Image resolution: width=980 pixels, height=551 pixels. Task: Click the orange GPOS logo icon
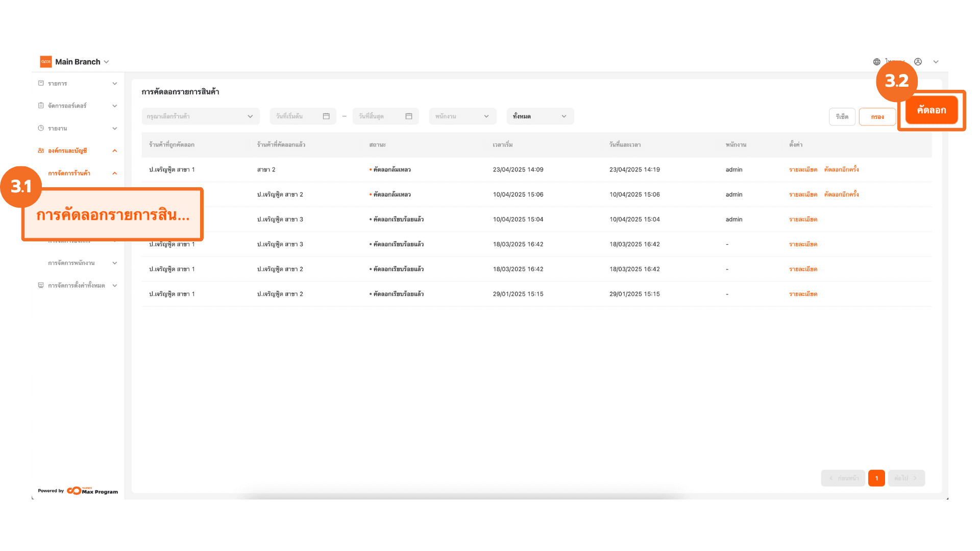click(x=46, y=62)
